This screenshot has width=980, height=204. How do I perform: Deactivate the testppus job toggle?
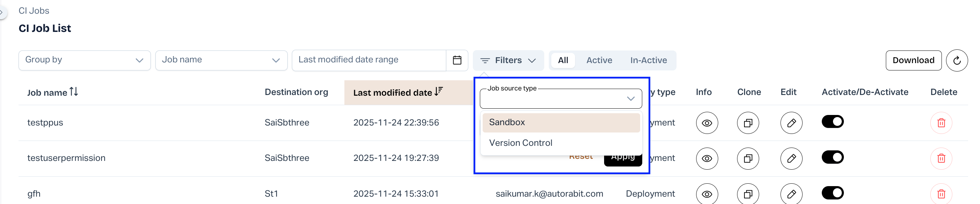[832, 122]
